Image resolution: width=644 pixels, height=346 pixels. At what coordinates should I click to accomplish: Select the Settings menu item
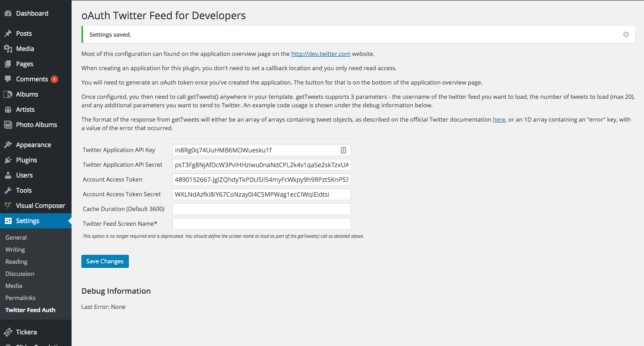[36, 221]
